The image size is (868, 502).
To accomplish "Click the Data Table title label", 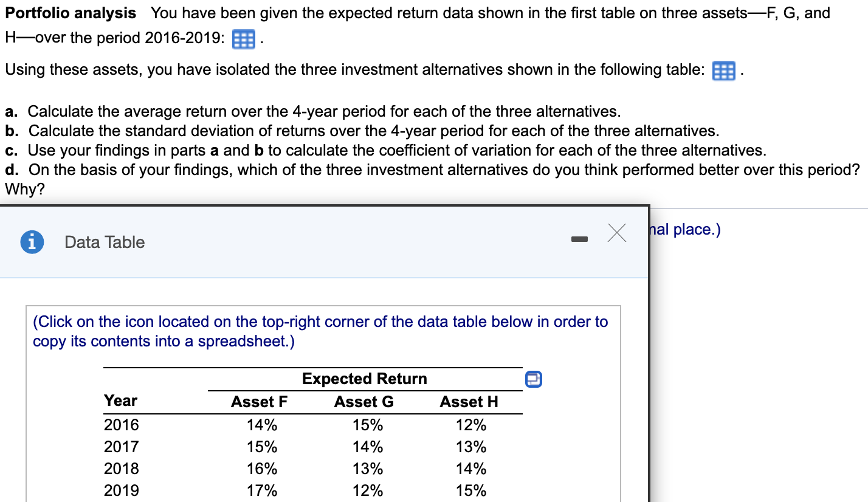I will click(105, 242).
